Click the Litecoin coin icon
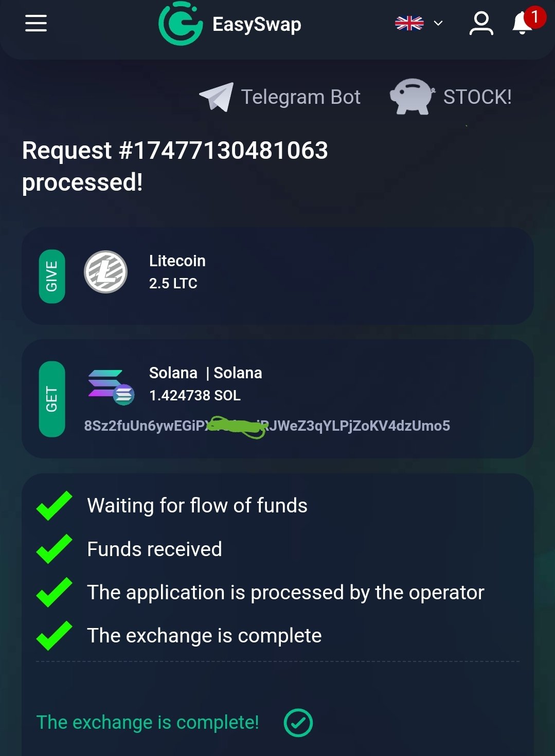 pyautogui.click(x=106, y=272)
